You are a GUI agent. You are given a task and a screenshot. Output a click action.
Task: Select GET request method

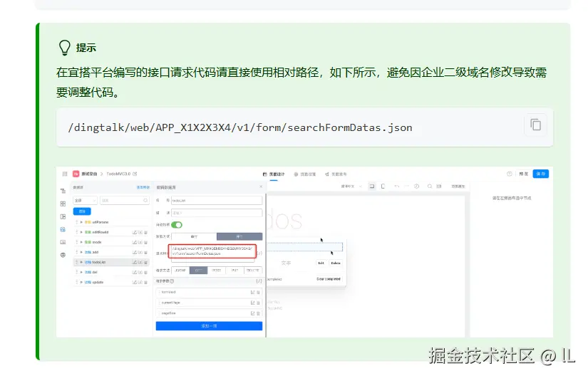click(x=199, y=270)
